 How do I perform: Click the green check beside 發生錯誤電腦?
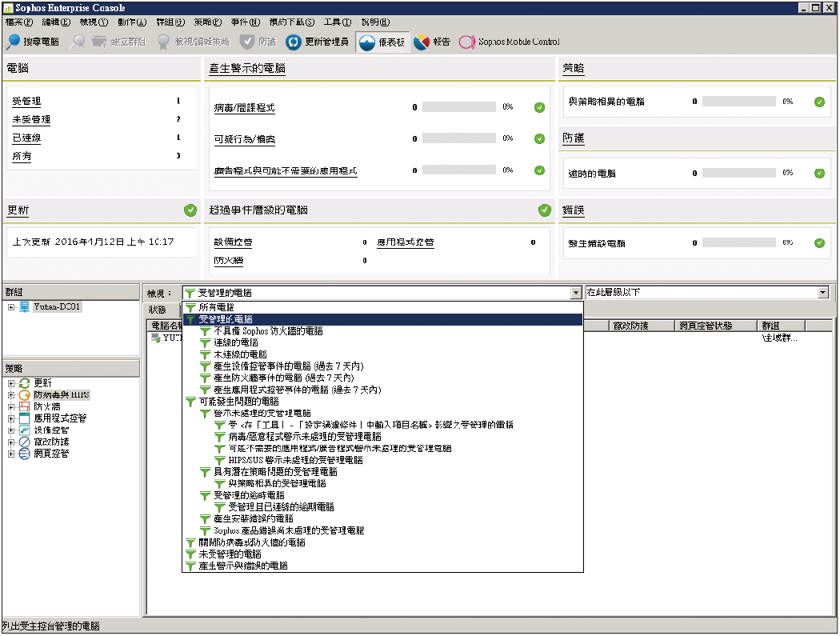819,243
